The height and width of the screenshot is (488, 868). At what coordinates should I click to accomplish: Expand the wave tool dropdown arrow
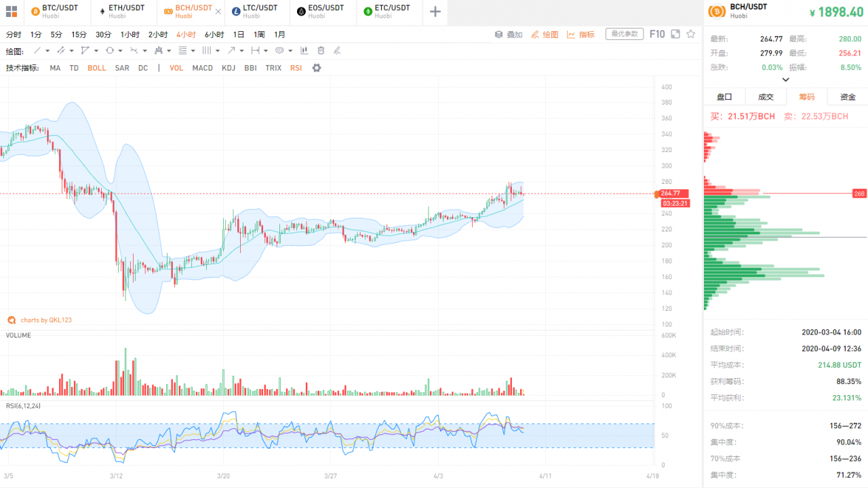145,51
